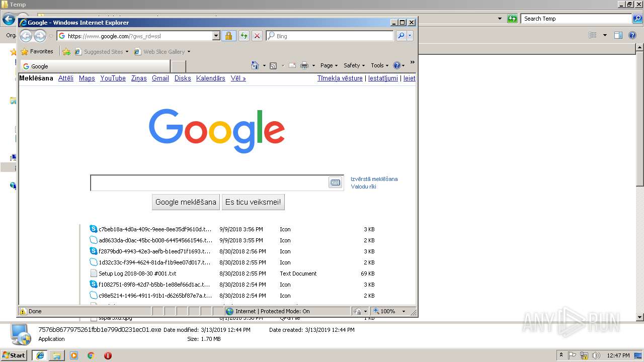Toggle the preview pane icon in Temp window
The image size is (644, 362).
pyautogui.click(x=618, y=35)
